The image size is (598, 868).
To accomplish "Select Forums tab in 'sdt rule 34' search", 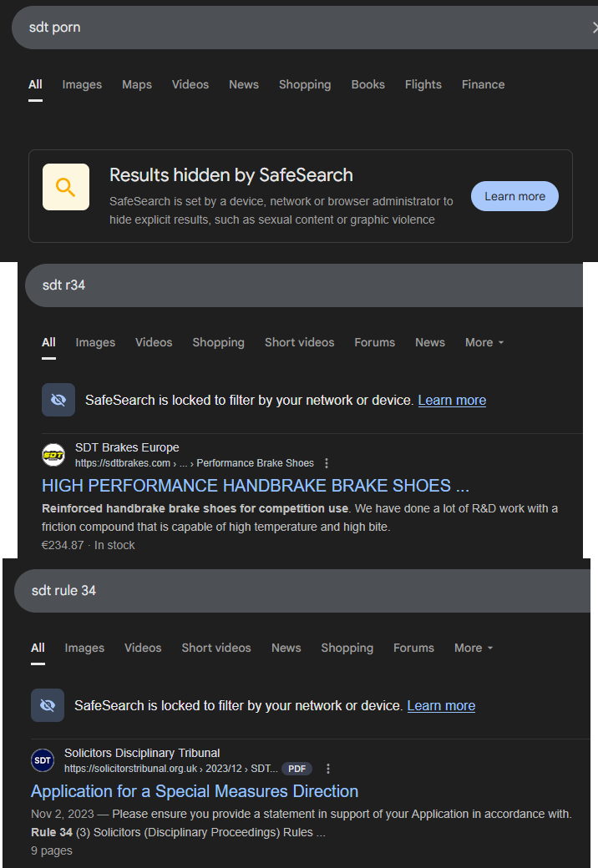I will tap(413, 648).
